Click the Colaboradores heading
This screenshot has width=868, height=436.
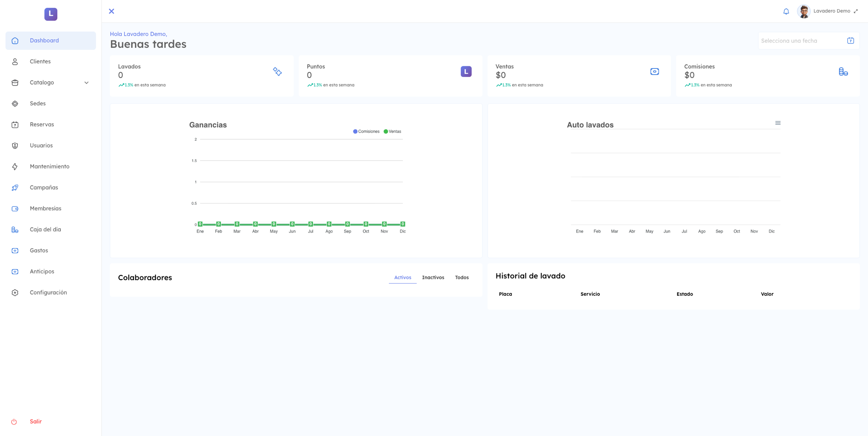coord(145,278)
